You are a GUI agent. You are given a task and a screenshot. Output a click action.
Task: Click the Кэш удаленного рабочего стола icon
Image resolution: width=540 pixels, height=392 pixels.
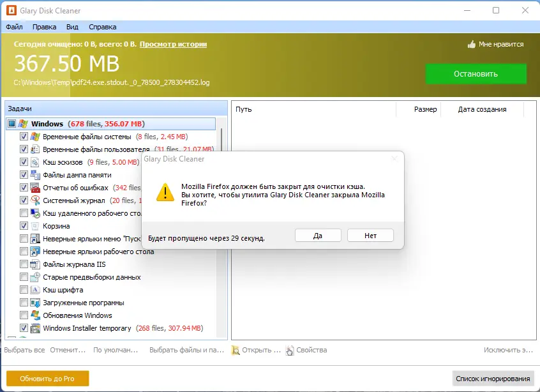[35, 213]
